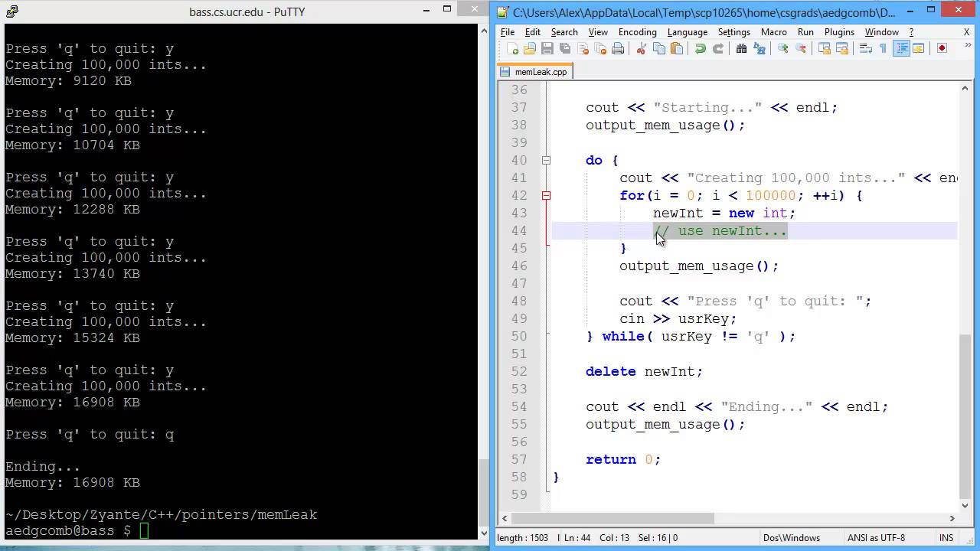Viewport: 980px width, 551px height.
Task: Click line number 52 in the margin
Action: tap(519, 371)
